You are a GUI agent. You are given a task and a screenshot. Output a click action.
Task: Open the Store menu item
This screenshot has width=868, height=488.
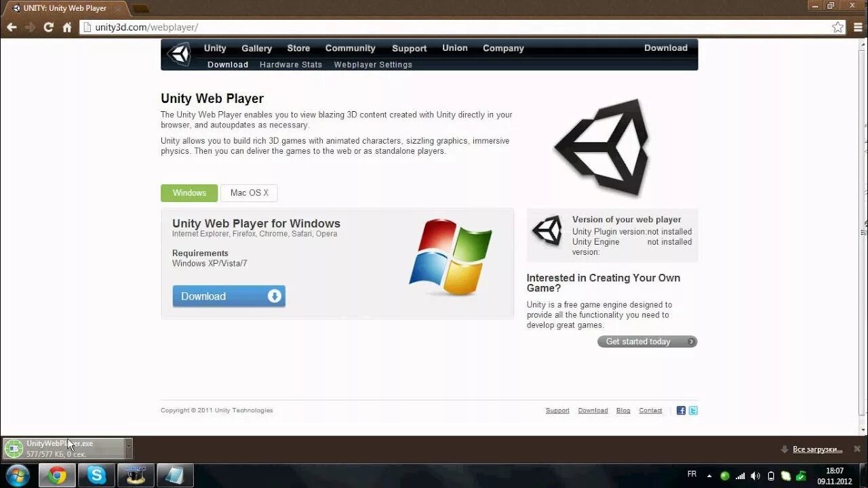tap(298, 48)
